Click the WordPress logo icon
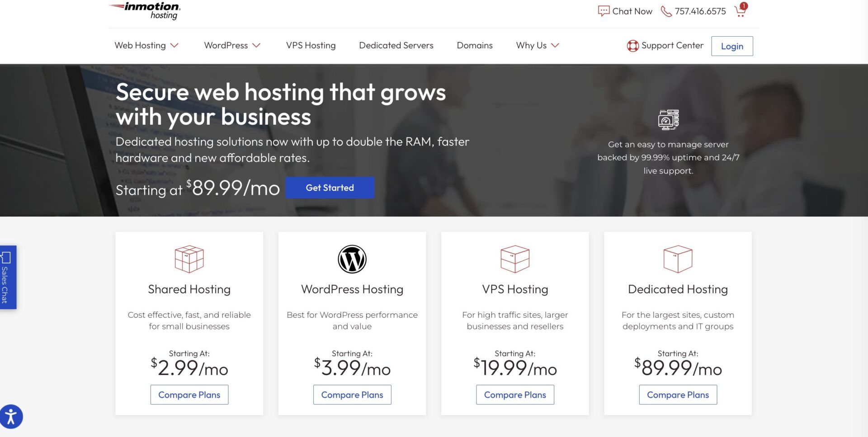 tap(352, 259)
